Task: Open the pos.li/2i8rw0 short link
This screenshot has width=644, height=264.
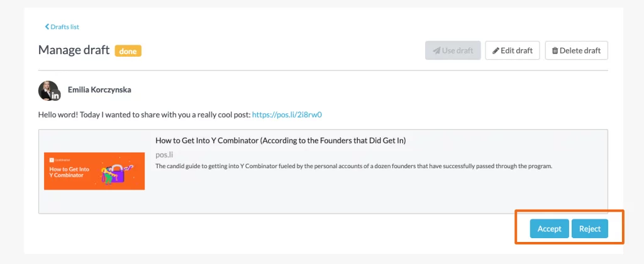Action: click(287, 115)
